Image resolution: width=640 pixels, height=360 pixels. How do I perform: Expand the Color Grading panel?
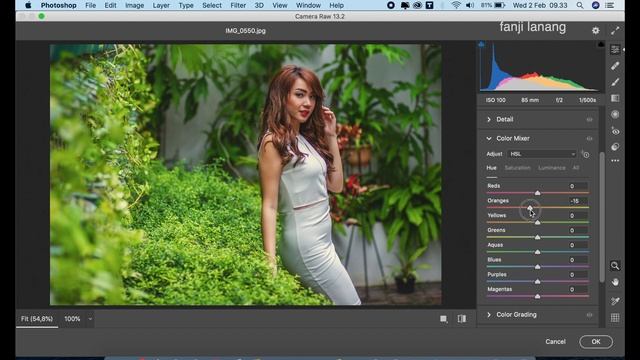[x=489, y=315]
